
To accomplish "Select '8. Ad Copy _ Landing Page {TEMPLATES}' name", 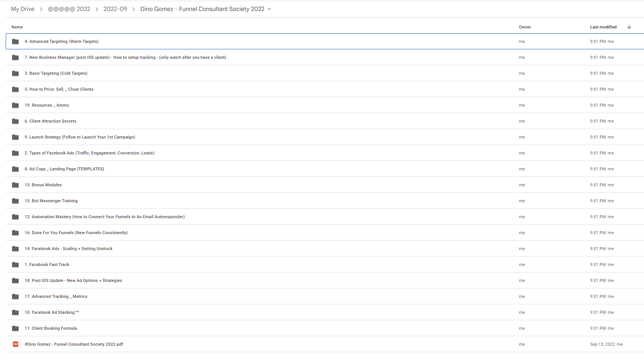I will pos(64,169).
